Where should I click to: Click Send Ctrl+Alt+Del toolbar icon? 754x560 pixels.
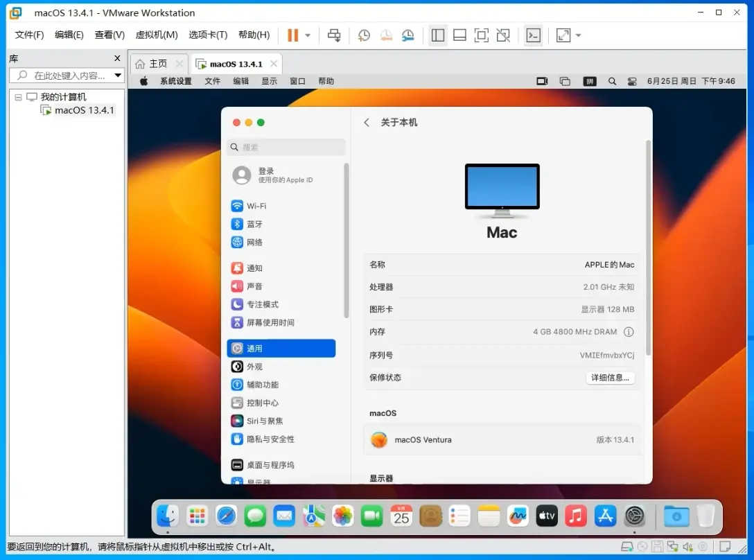coord(334,35)
